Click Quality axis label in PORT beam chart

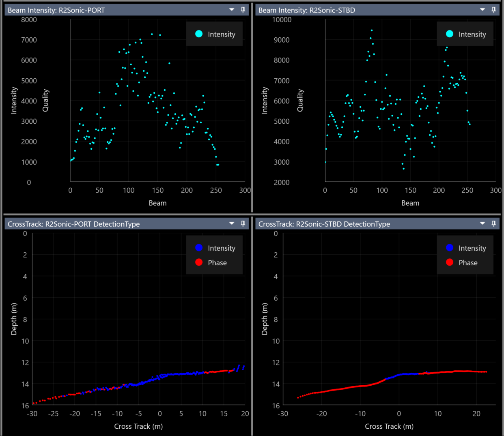click(46, 101)
